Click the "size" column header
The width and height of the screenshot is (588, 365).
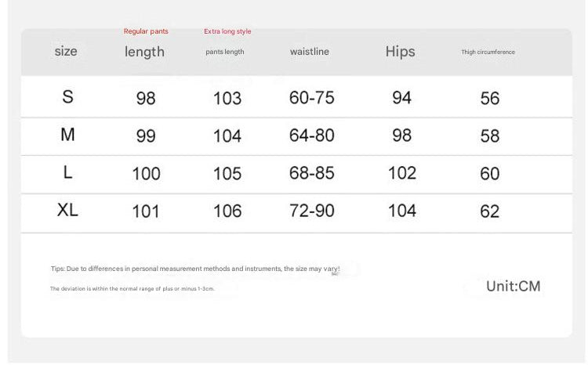click(x=66, y=52)
